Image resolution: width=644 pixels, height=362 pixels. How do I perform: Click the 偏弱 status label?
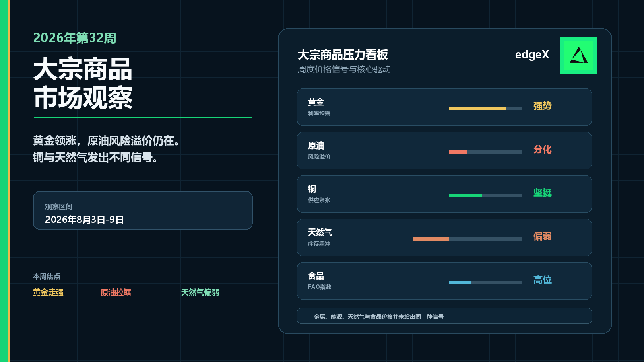point(542,236)
